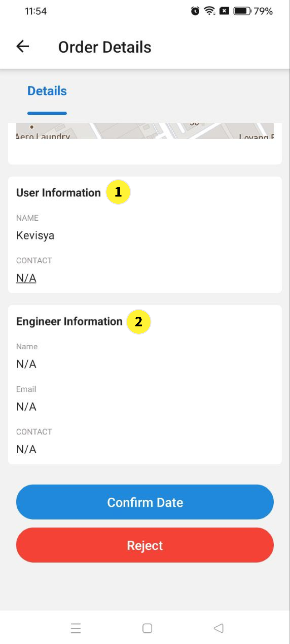Click the alarm clock status icon

(x=195, y=11)
